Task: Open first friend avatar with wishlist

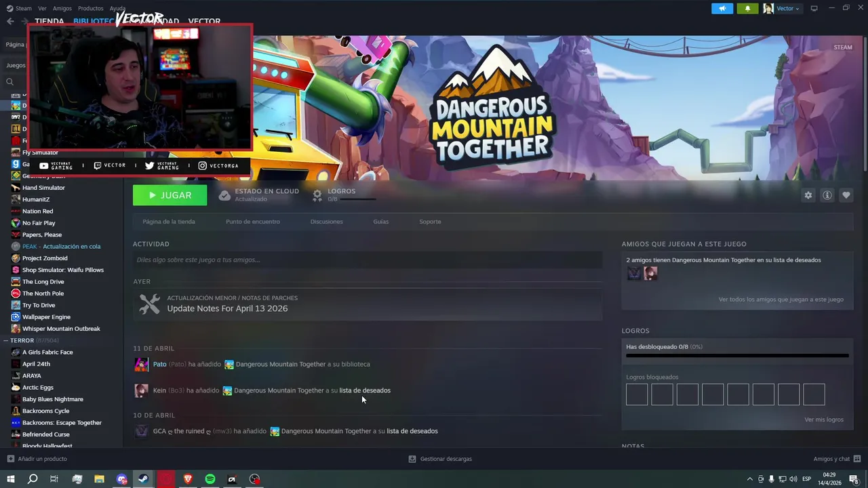Action: (633, 273)
